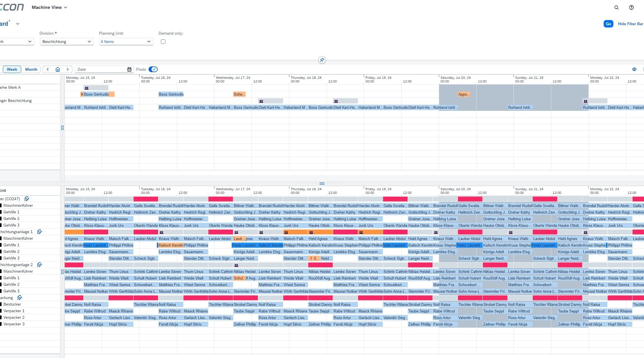Select the blue Boos Gertrudis block on Tuesday in the Werk A pool
The width and height of the screenshot is (644, 358).
click(171, 94)
